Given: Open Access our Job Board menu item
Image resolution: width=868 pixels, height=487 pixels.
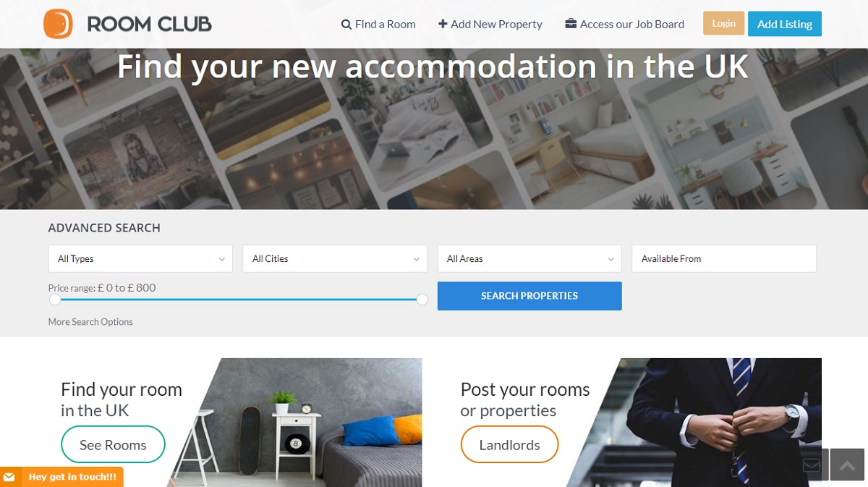Looking at the screenshot, I should coord(625,24).
